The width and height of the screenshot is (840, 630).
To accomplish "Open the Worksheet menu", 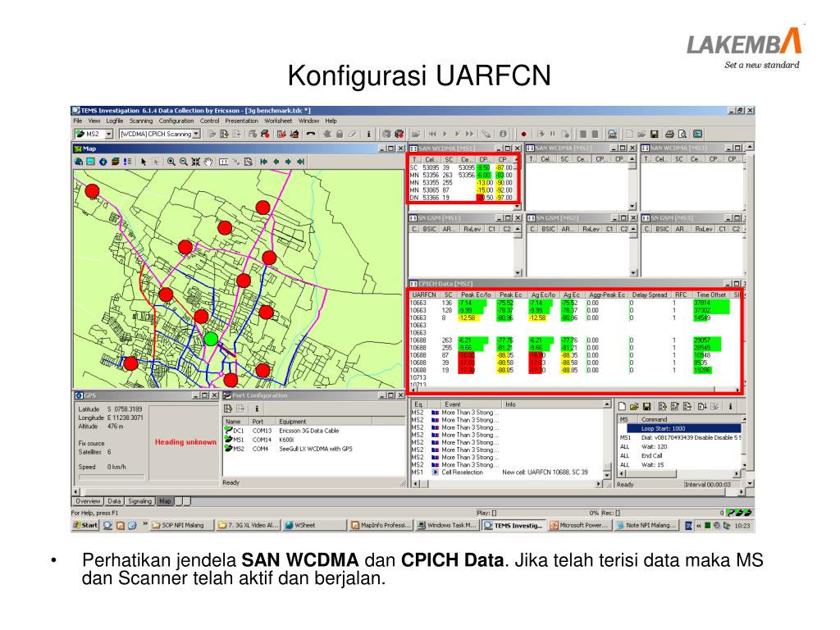I will 278,121.
